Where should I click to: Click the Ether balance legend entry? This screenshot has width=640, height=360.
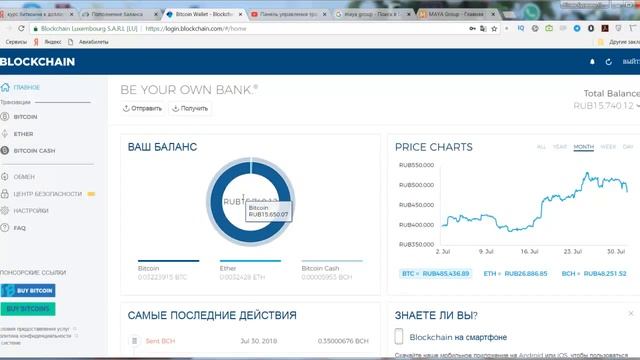coord(250,270)
